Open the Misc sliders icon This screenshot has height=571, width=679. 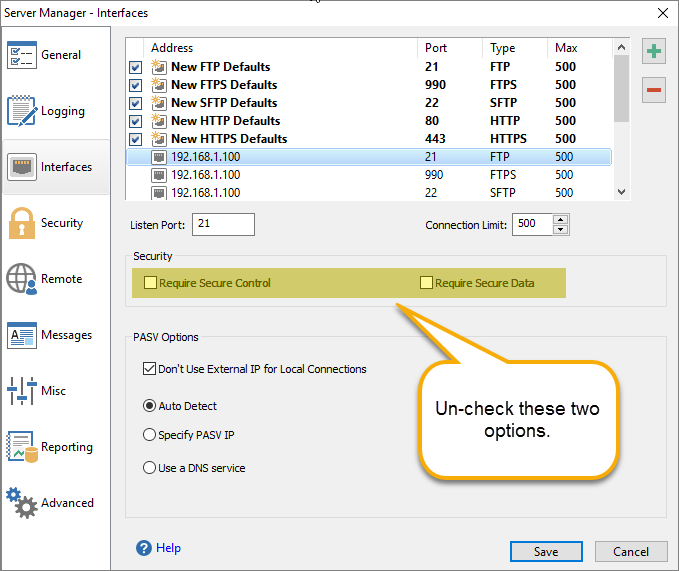coord(22,391)
